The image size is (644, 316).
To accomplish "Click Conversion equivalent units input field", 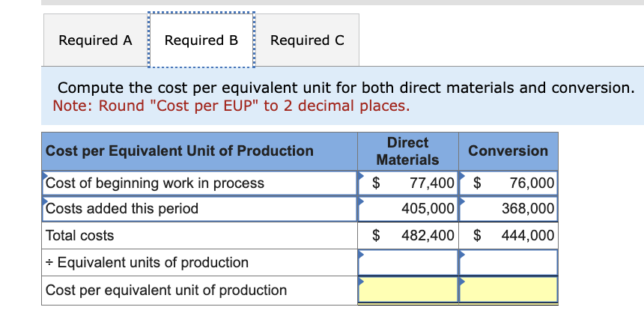I will pyautogui.click(x=508, y=263).
